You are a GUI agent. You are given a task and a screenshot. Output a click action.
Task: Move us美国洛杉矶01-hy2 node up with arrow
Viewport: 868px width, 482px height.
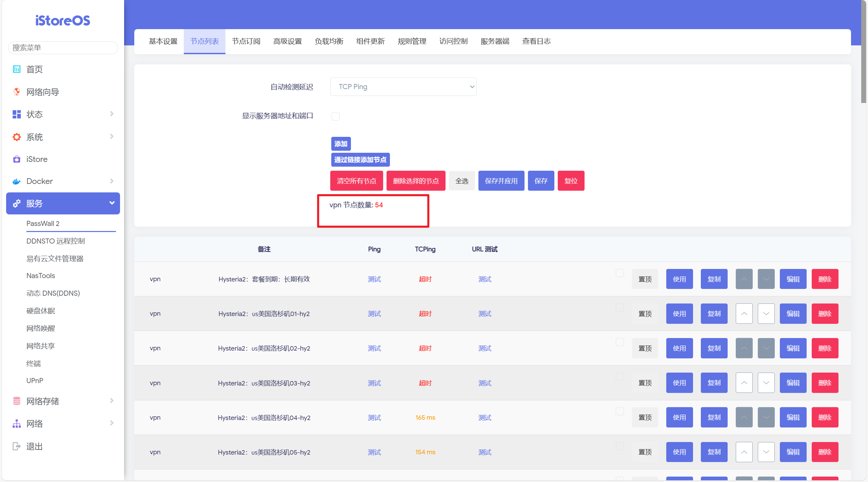(x=744, y=314)
